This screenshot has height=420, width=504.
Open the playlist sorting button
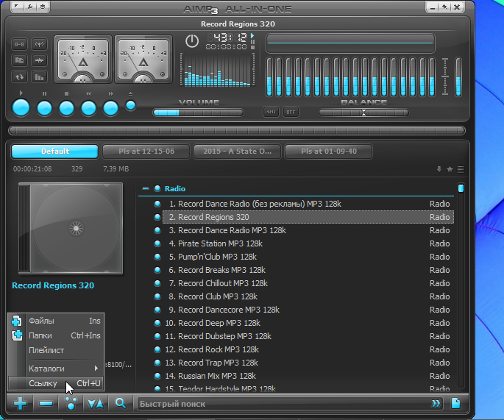[95, 404]
